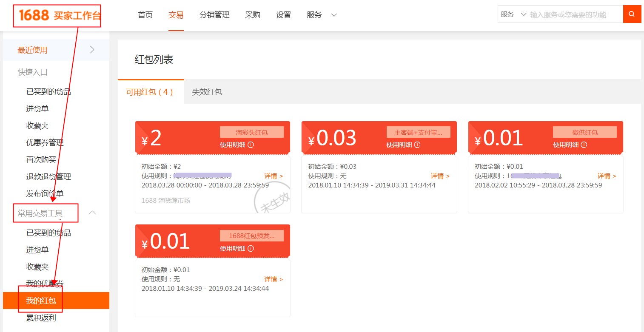Screen dimensions: 644x332
Task: Click the 常用交易工具 section header
Action: (40, 213)
